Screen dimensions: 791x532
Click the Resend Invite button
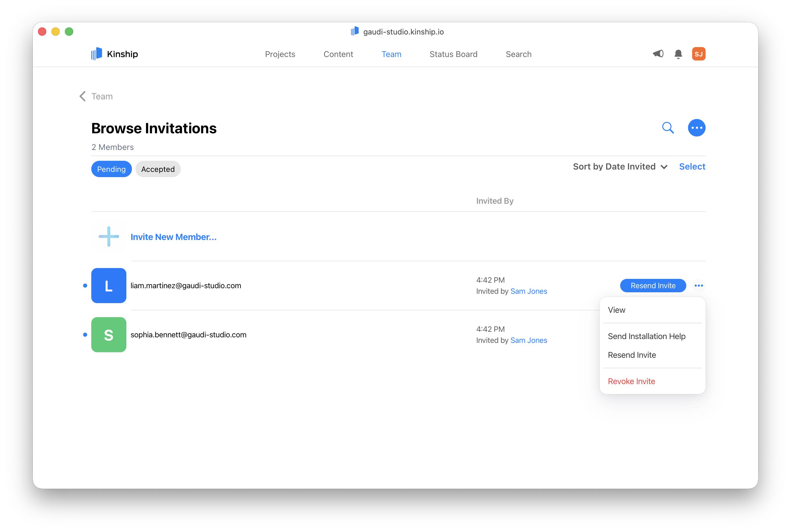pos(653,285)
